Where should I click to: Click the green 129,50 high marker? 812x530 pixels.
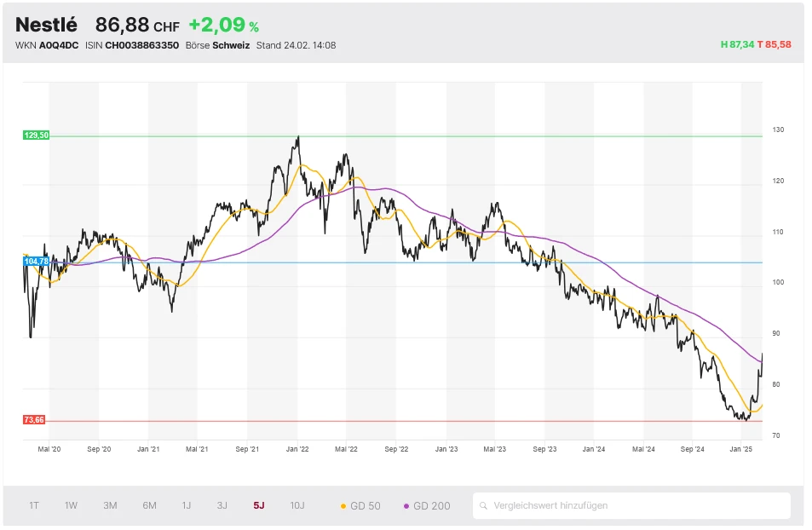pyautogui.click(x=36, y=135)
